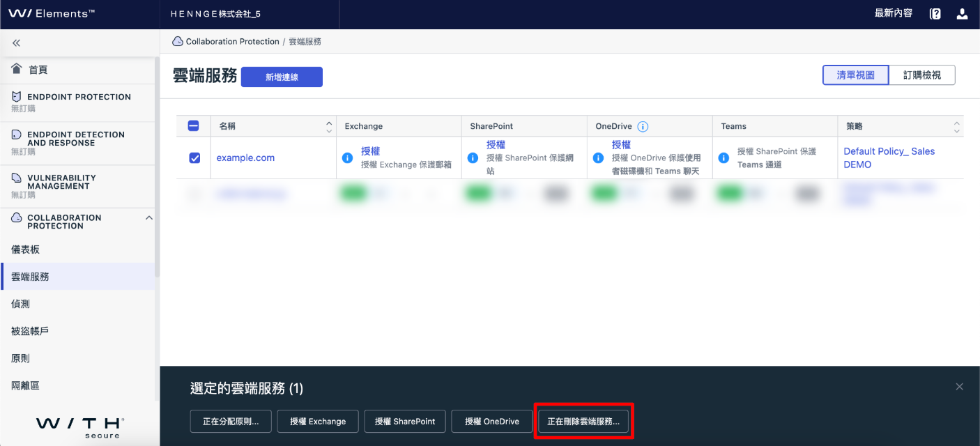Click the cloud icon in breadcrumb

click(x=178, y=42)
